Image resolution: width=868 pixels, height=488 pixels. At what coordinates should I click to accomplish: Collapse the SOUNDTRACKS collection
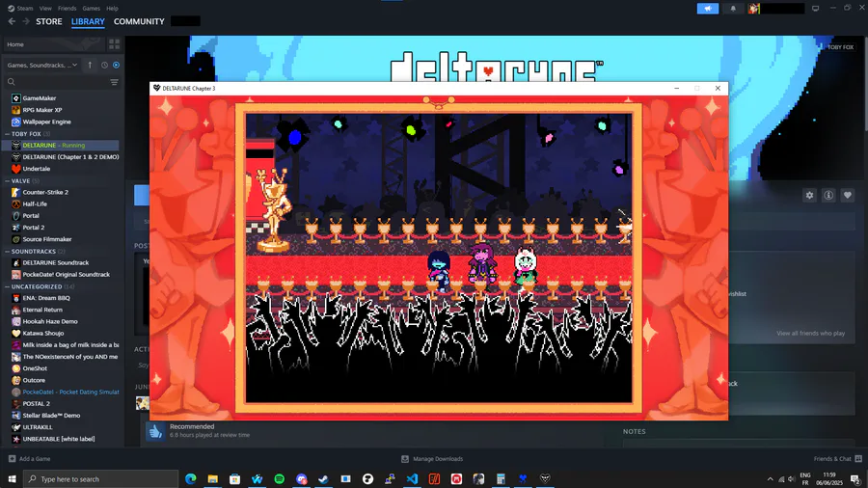[7, 251]
